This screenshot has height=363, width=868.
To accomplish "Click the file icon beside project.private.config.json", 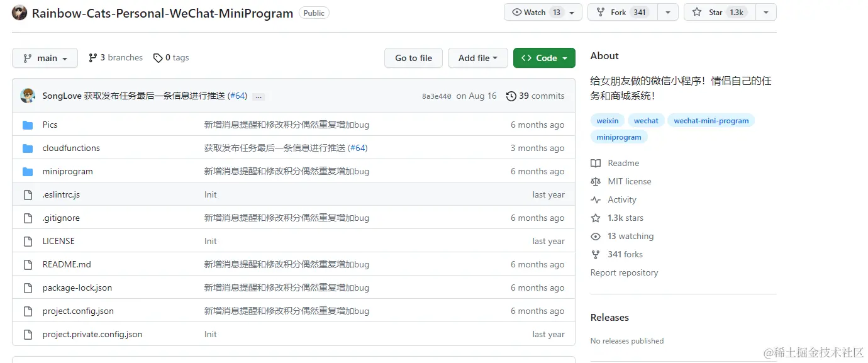I will click(x=28, y=335).
